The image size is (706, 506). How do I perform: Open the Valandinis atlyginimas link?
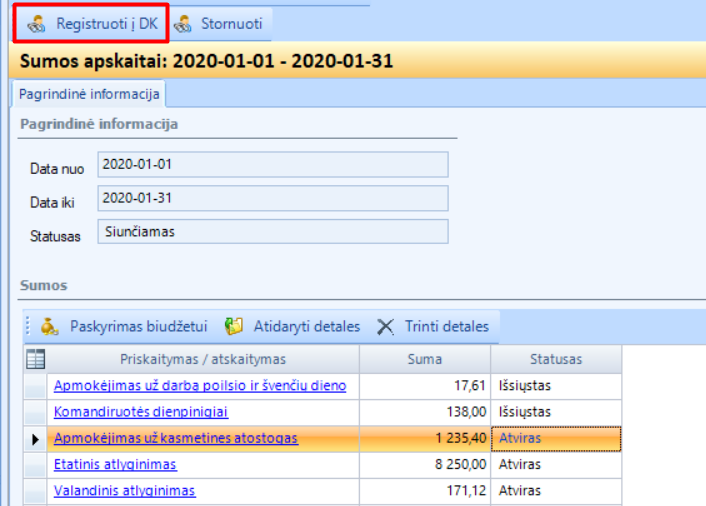click(124, 490)
